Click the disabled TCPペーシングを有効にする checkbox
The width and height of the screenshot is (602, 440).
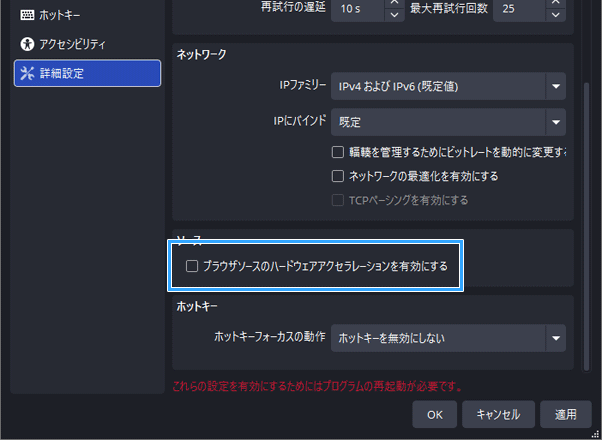click(338, 200)
